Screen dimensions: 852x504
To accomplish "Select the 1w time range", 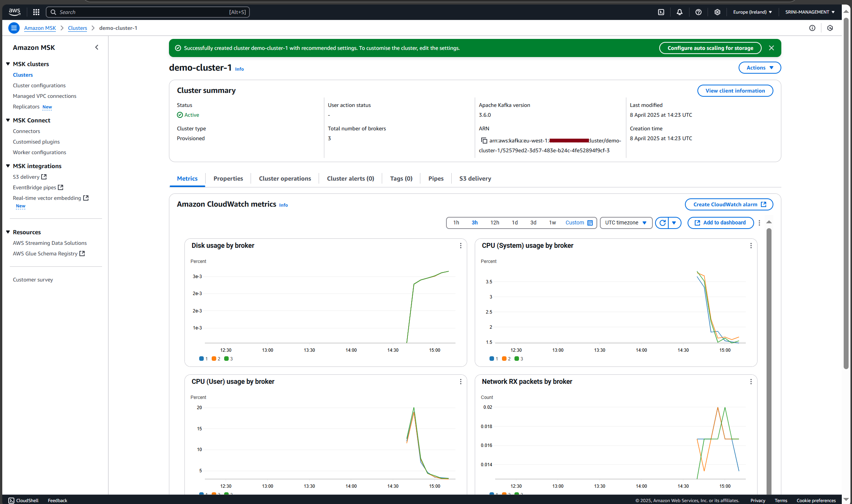I will (x=553, y=223).
